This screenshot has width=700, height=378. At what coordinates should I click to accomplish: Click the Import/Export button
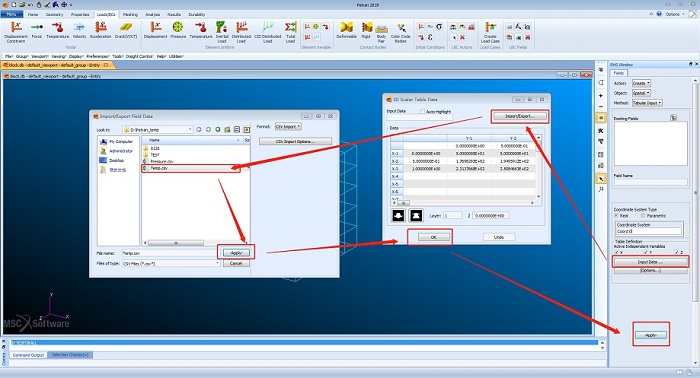(520, 116)
